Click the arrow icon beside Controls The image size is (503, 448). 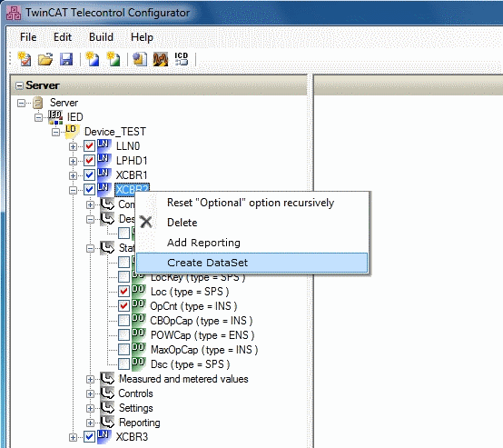(x=107, y=393)
